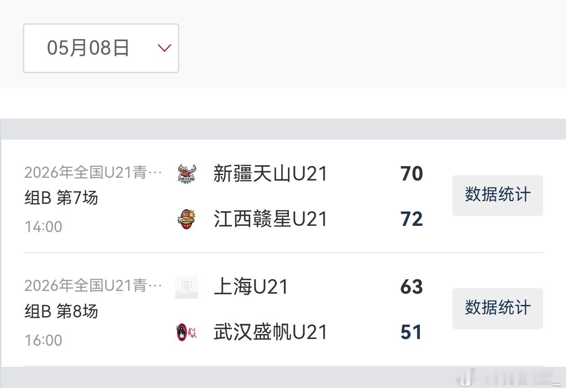
Task: Open 数据统计 for game 7
Action: [x=497, y=195]
